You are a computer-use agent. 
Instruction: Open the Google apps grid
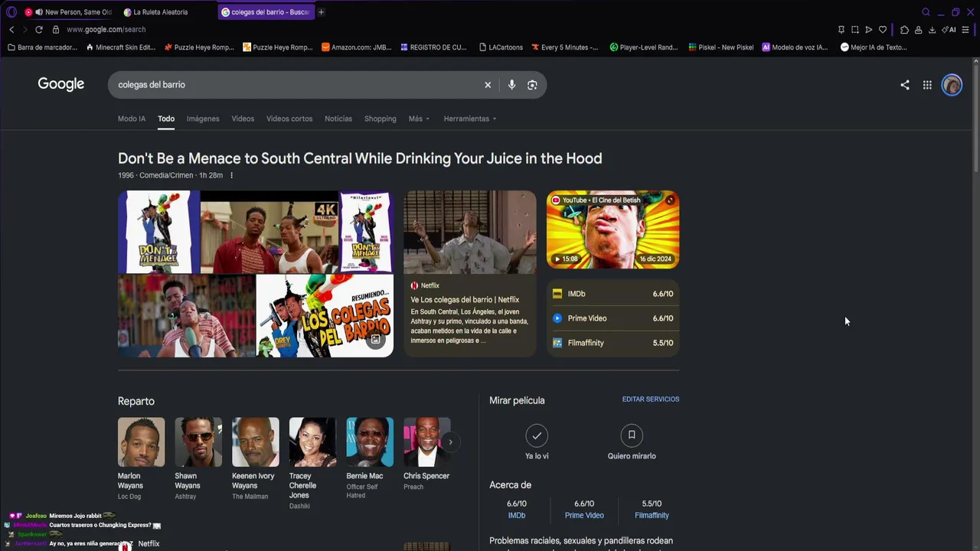coord(927,85)
